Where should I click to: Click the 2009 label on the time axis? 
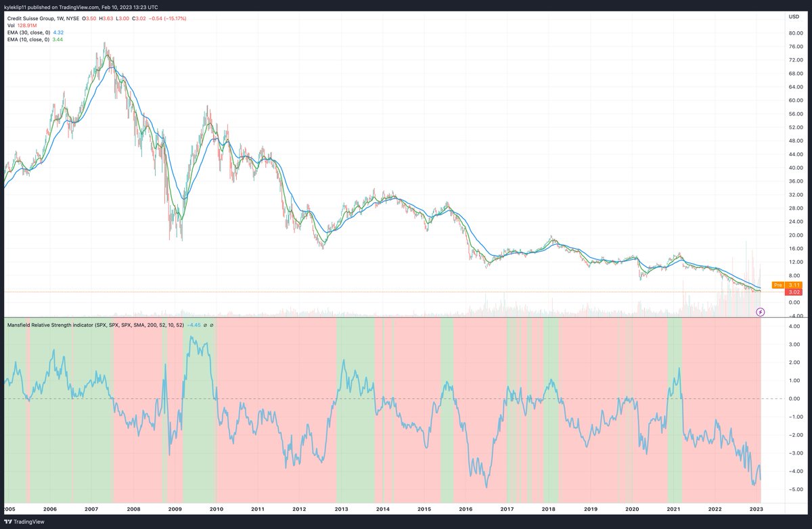pyautogui.click(x=177, y=509)
